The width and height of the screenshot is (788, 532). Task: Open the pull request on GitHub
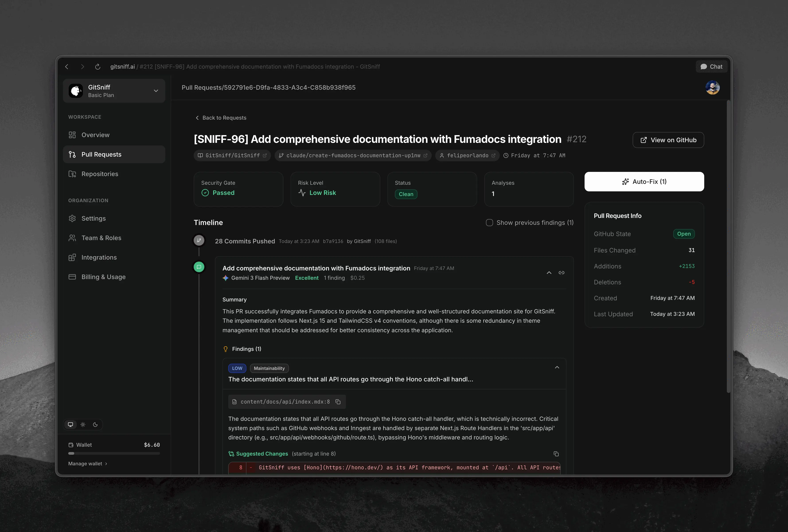point(668,140)
